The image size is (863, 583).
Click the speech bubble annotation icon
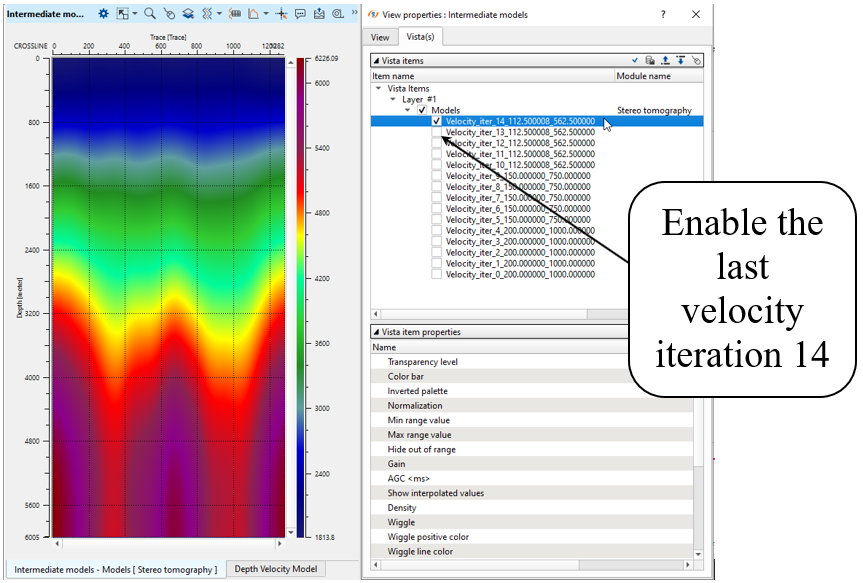tap(300, 14)
